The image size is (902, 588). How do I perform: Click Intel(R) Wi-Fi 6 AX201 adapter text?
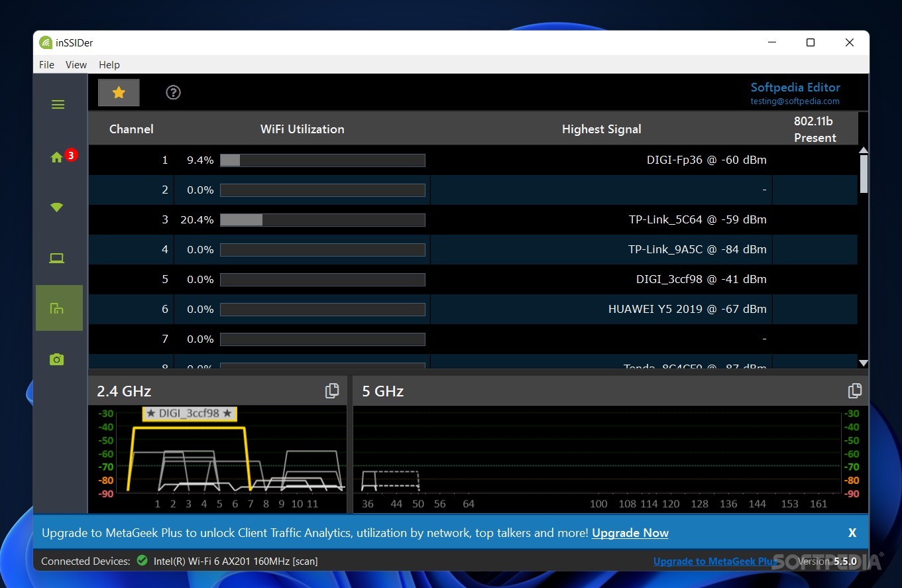236,561
